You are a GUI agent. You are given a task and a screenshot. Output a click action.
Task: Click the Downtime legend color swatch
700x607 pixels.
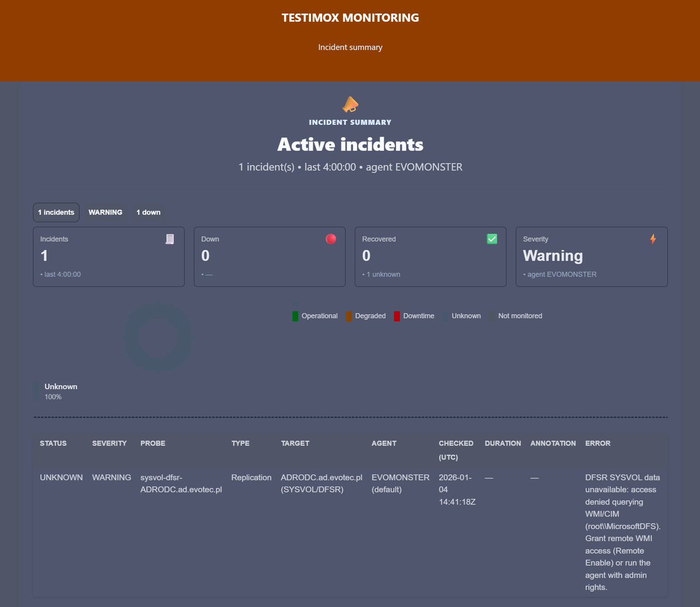pyautogui.click(x=397, y=316)
